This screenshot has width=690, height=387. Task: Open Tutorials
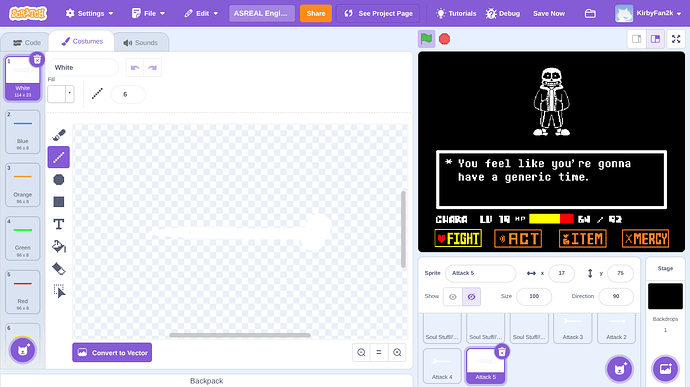(x=456, y=14)
